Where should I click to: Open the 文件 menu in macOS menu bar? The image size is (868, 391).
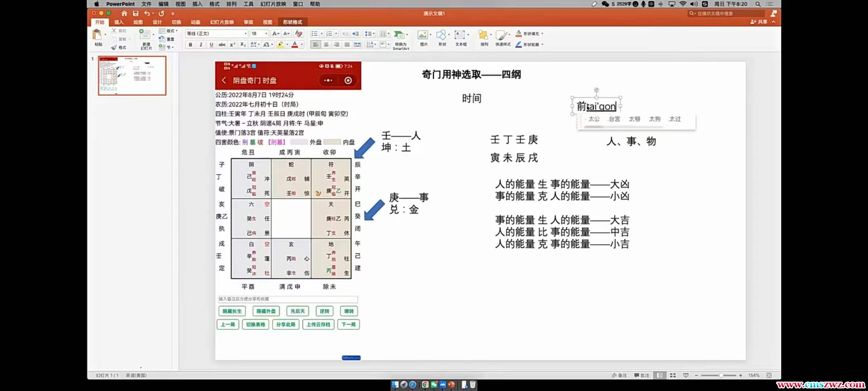pyautogui.click(x=146, y=4)
